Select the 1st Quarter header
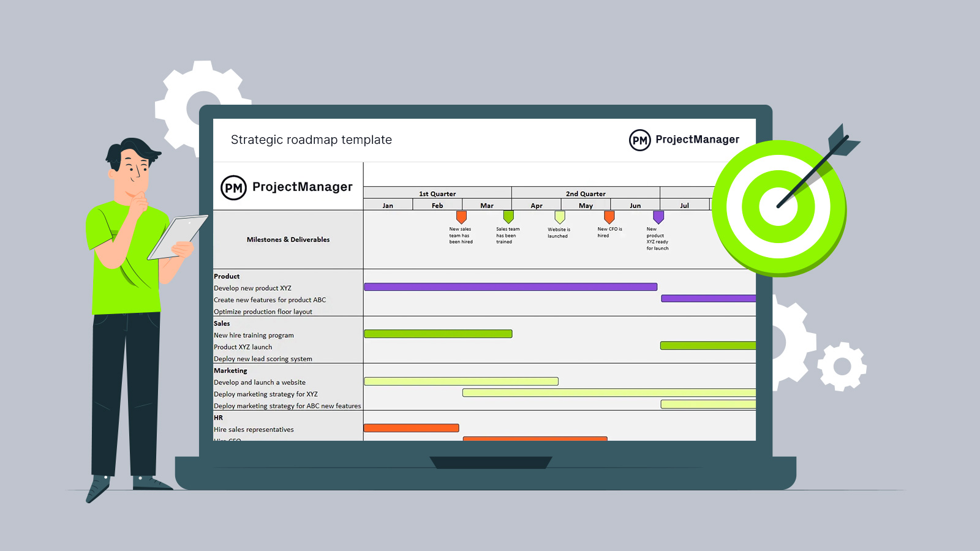Screen dimensions: 980x551 click(437, 193)
